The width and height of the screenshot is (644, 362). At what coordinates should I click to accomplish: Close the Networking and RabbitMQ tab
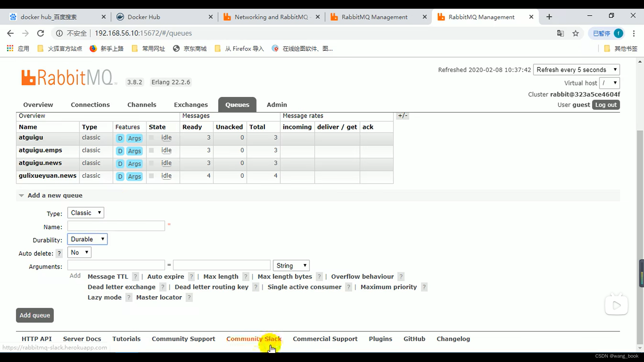tap(318, 17)
